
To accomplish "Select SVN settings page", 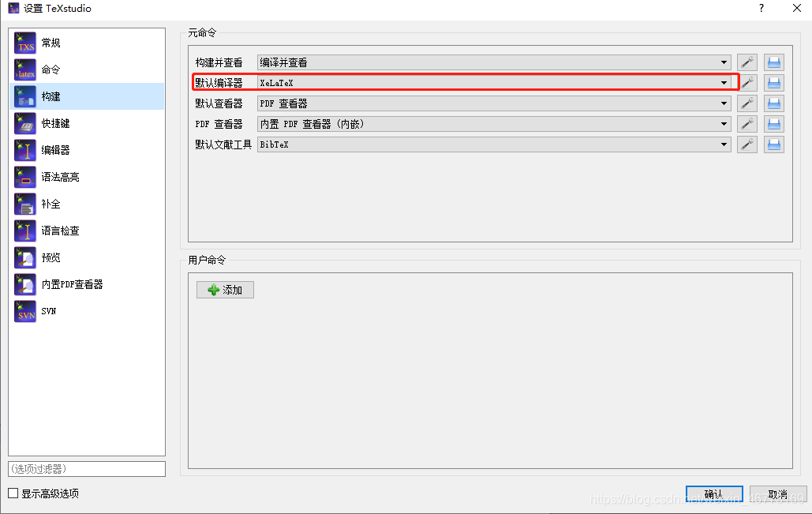I will point(87,311).
